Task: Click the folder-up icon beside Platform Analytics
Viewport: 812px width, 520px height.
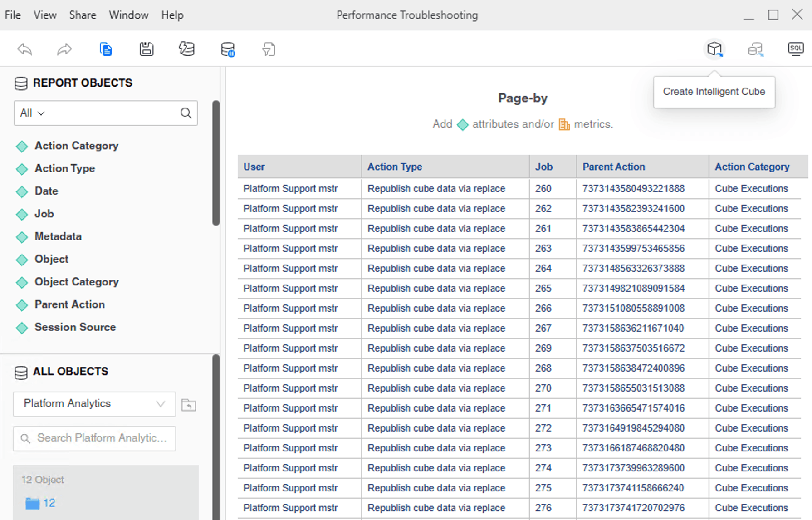Action: click(x=189, y=405)
